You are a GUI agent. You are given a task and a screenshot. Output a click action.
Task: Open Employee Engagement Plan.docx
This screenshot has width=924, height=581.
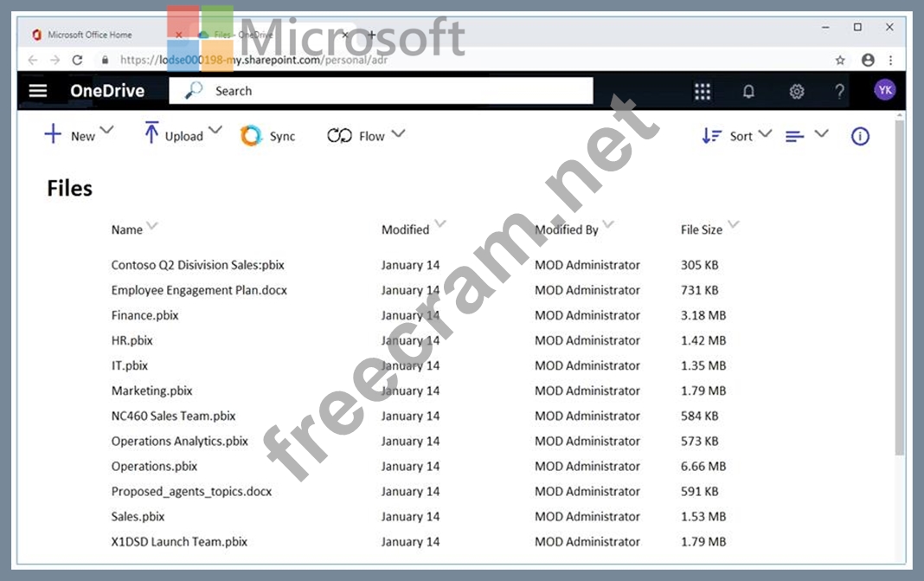click(x=199, y=290)
